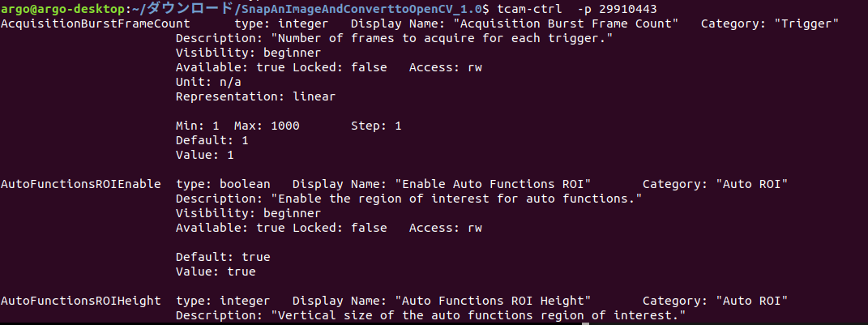The image size is (868, 325).
Task: Click the argo@argo-desktop prompt text
Action: coord(62,9)
